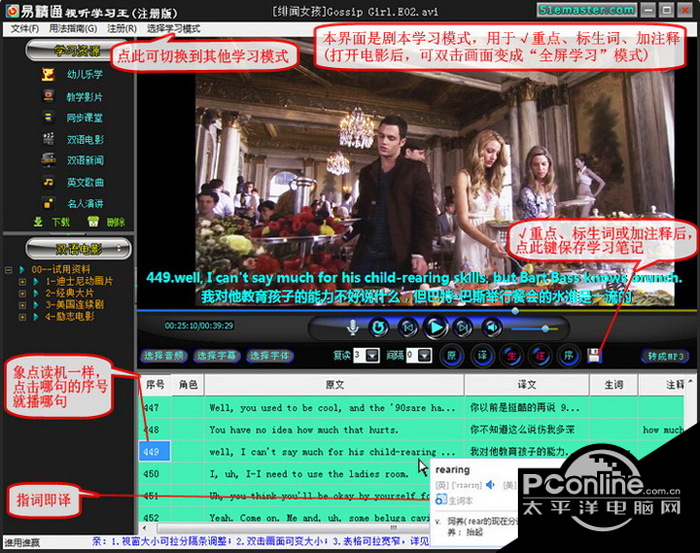Expand the 2-经典大片 tree node
This screenshot has height=553, width=700.
(22, 293)
